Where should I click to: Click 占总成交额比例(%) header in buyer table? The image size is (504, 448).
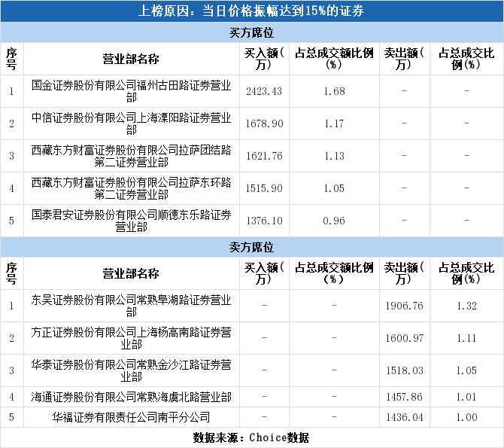[x=334, y=59]
